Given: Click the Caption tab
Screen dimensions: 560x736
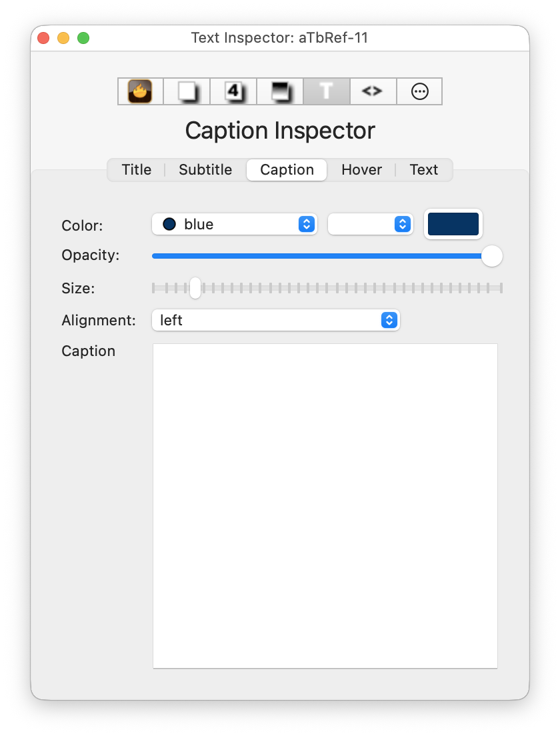Looking at the screenshot, I should point(286,170).
